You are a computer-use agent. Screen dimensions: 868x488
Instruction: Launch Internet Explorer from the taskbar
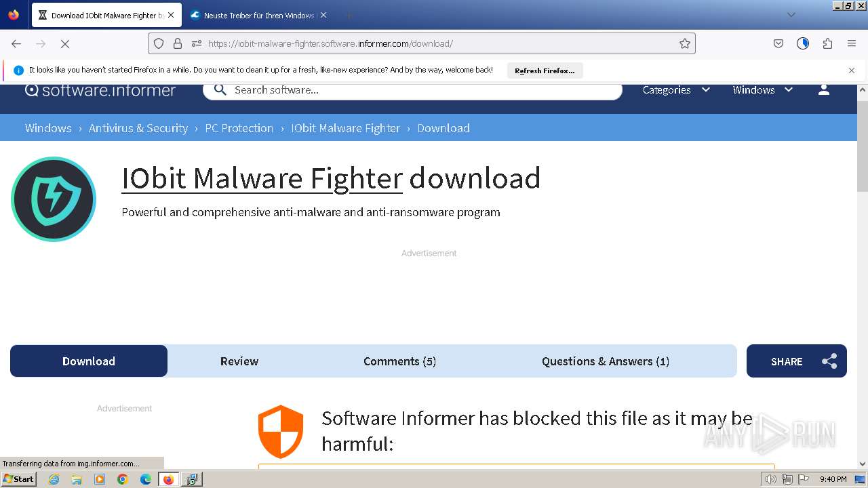(54, 479)
